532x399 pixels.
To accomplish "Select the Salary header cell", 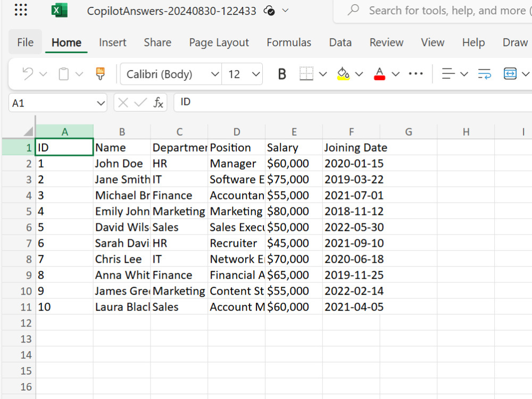I will click(294, 147).
